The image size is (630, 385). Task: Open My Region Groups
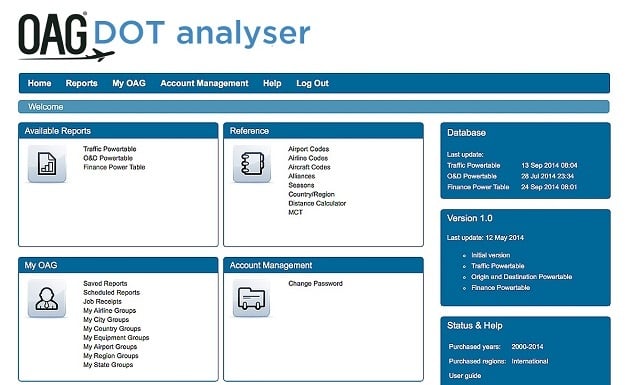[x=111, y=356]
